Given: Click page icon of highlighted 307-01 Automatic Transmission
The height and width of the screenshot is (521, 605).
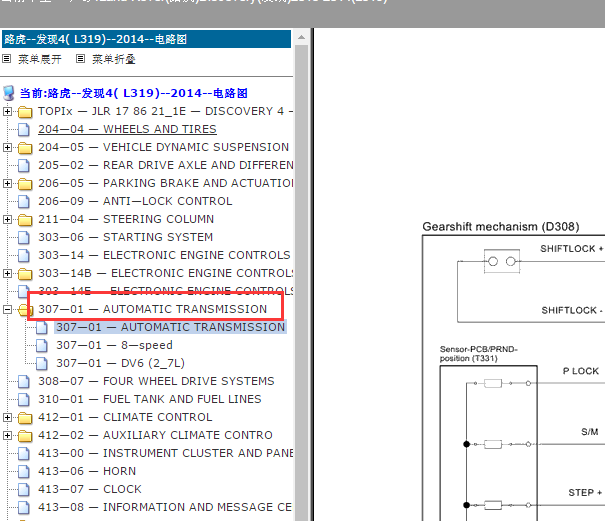Looking at the screenshot, I should pyautogui.click(x=42, y=328).
